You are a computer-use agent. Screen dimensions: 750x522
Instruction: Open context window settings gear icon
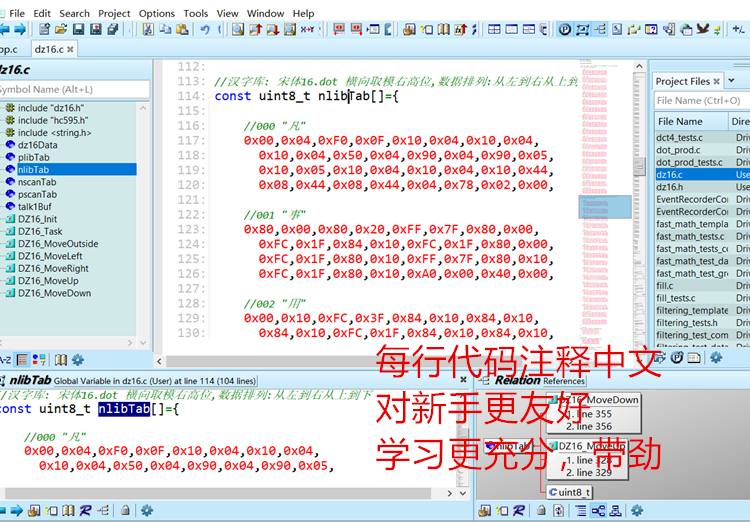(x=147, y=511)
